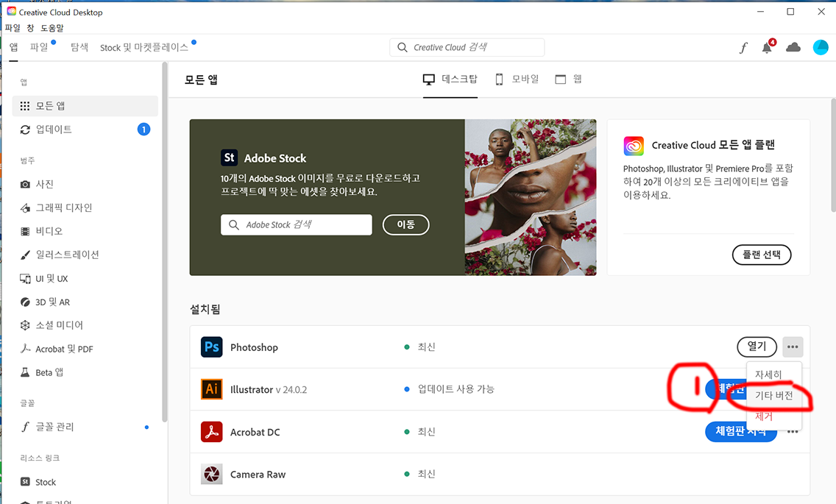The image size is (836, 504).
Task: Select 모든 앩 in the sidebar
Action: pyautogui.click(x=85, y=106)
